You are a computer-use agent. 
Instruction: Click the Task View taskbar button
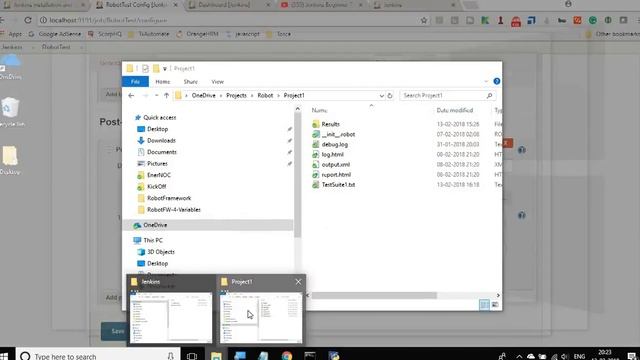192,356
